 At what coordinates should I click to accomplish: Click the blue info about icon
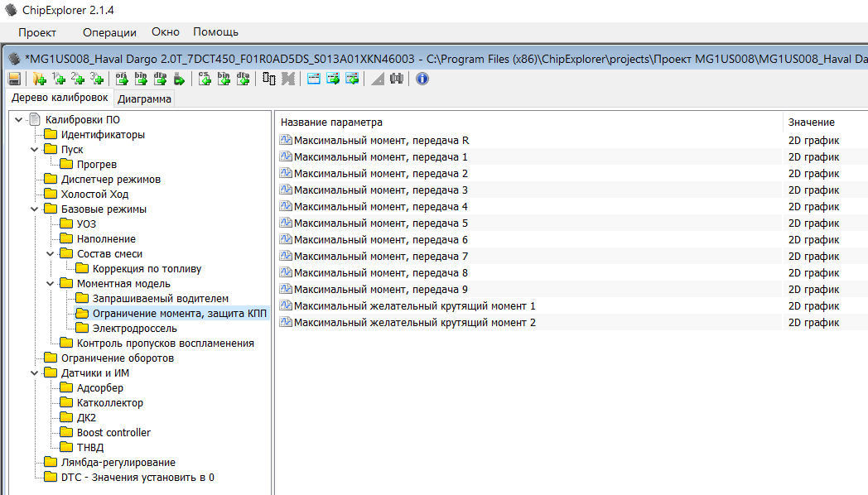click(x=422, y=79)
